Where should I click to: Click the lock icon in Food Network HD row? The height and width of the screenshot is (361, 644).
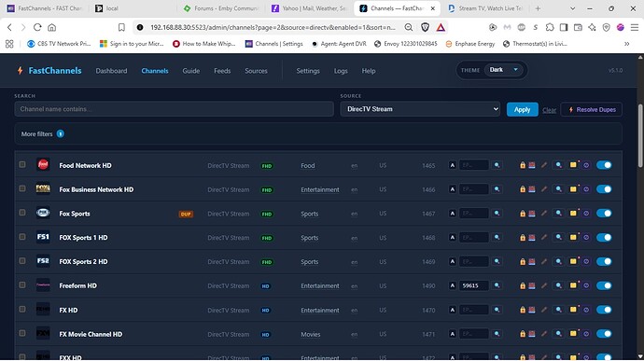[523, 165]
